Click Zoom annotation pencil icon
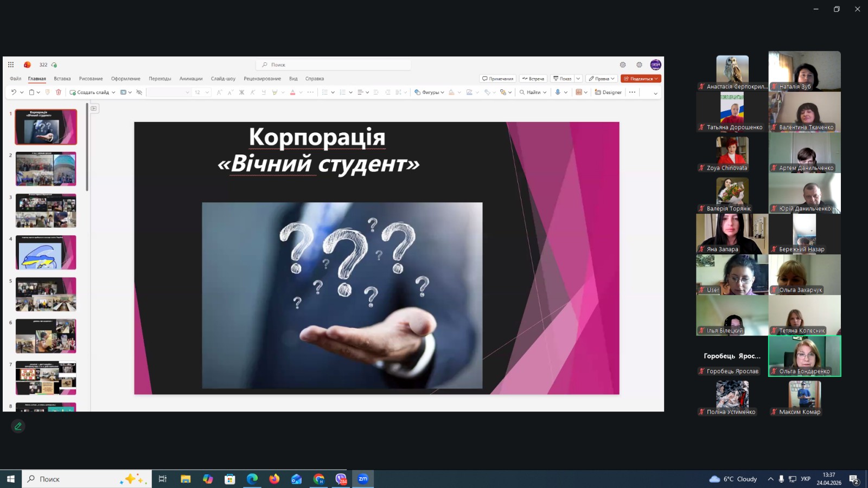This screenshot has height=488, width=868. coord(18,426)
